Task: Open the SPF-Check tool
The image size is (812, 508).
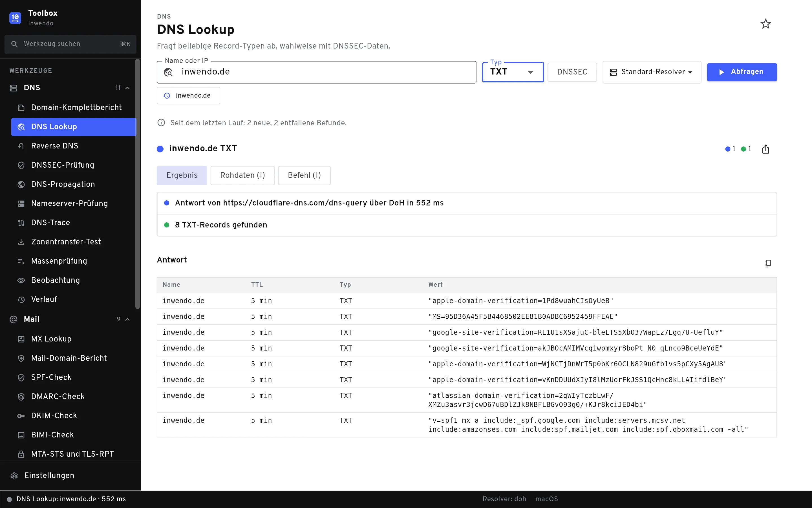Action: tap(74, 377)
